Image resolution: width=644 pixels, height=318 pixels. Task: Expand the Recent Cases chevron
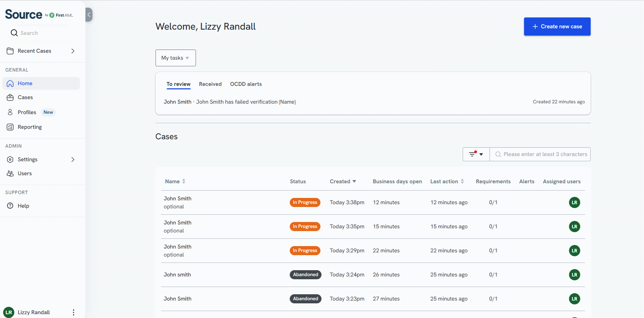[73, 51]
